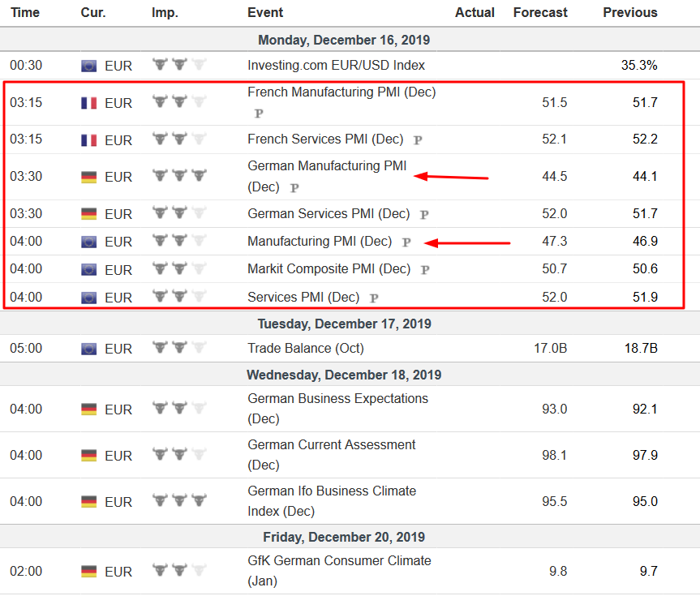Click preliminary P icon of Markit Composite PMI
Screen dimensions: 700x596
click(425, 270)
